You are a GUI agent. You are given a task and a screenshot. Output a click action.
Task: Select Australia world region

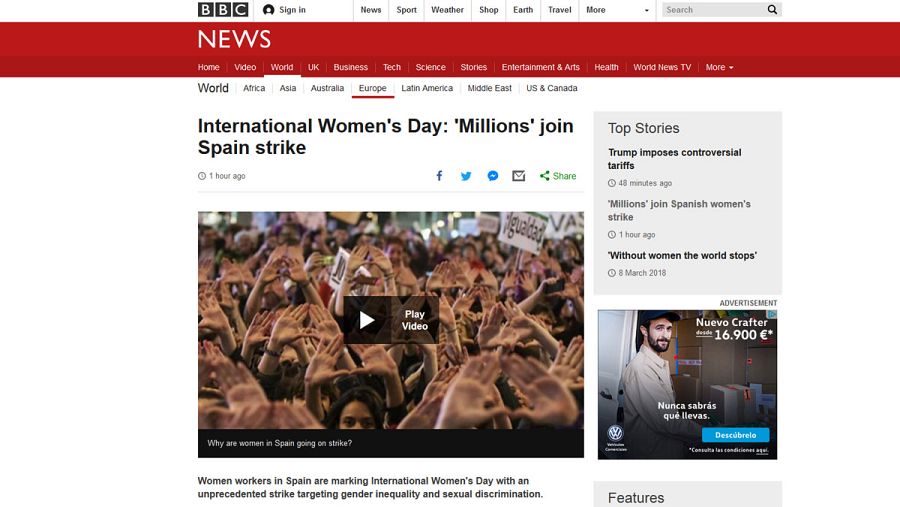click(x=327, y=88)
